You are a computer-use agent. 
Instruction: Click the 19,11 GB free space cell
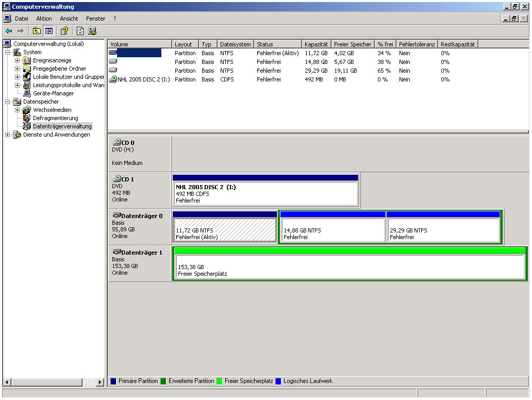coord(345,71)
